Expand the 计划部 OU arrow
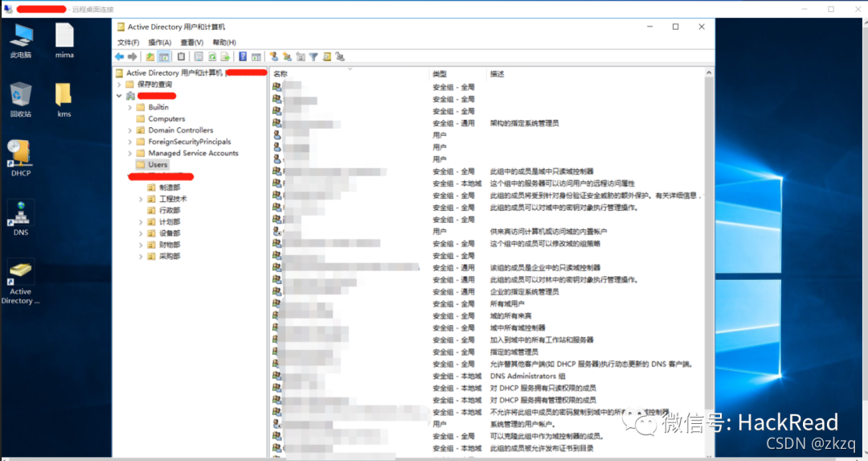Screen dimensions: 868x461 [x=141, y=221]
